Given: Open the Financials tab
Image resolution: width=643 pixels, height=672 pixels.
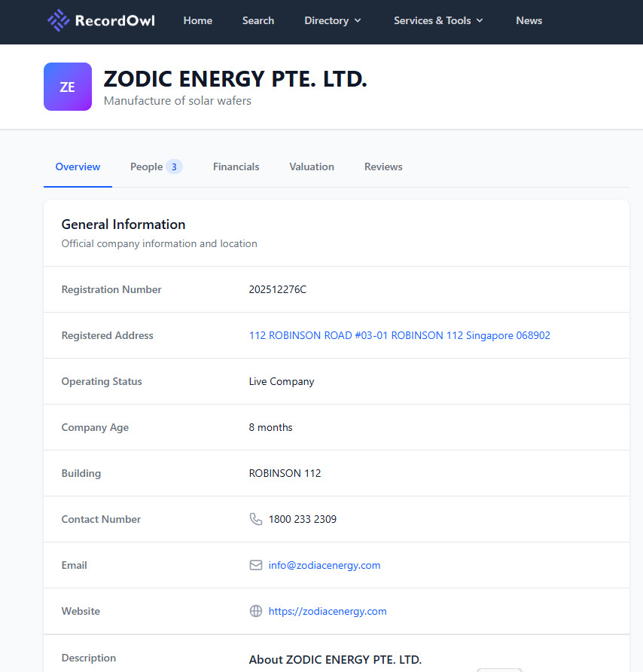Looking at the screenshot, I should (236, 166).
